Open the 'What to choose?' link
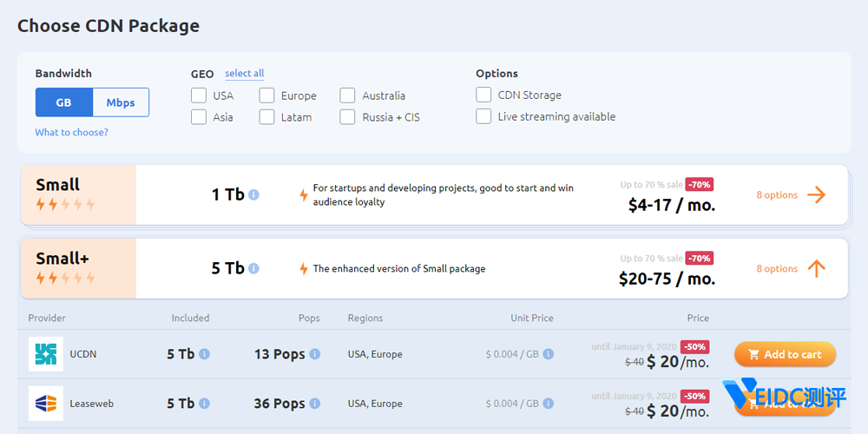The image size is (868, 434). pyautogui.click(x=71, y=133)
